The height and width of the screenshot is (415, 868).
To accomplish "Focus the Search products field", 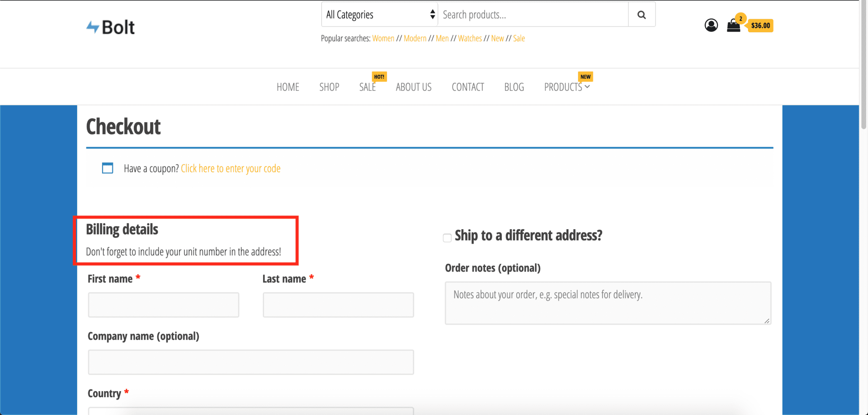I will coord(533,15).
